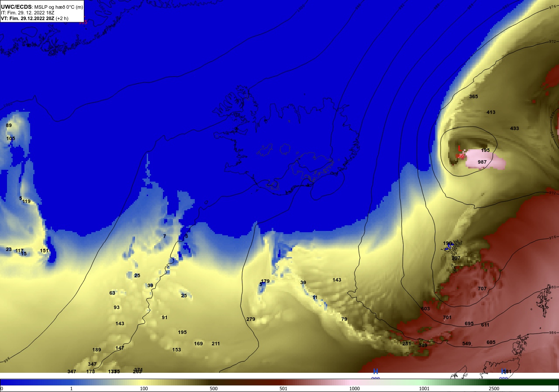Screen dimensions: 559x392
Task: Click the 2500 label on color scale
Action: [x=494, y=389]
